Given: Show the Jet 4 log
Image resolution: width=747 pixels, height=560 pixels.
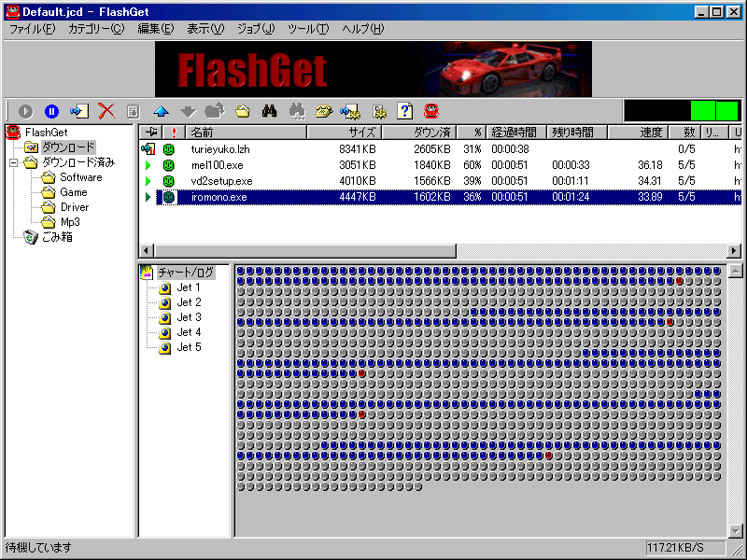Looking at the screenshot, I should click(x=189, y=332).
